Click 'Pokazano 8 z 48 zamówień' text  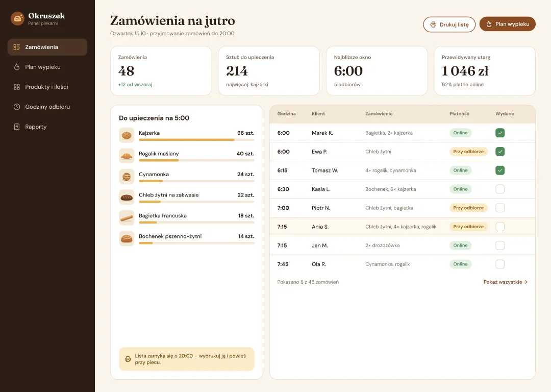(308, 282)
